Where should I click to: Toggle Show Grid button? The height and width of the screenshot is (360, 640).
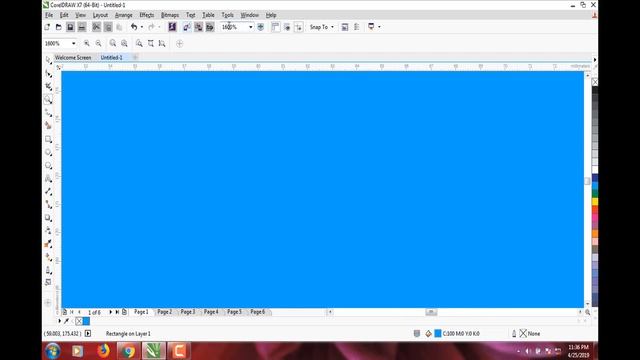pyautogui.click(x=287, y=27)
